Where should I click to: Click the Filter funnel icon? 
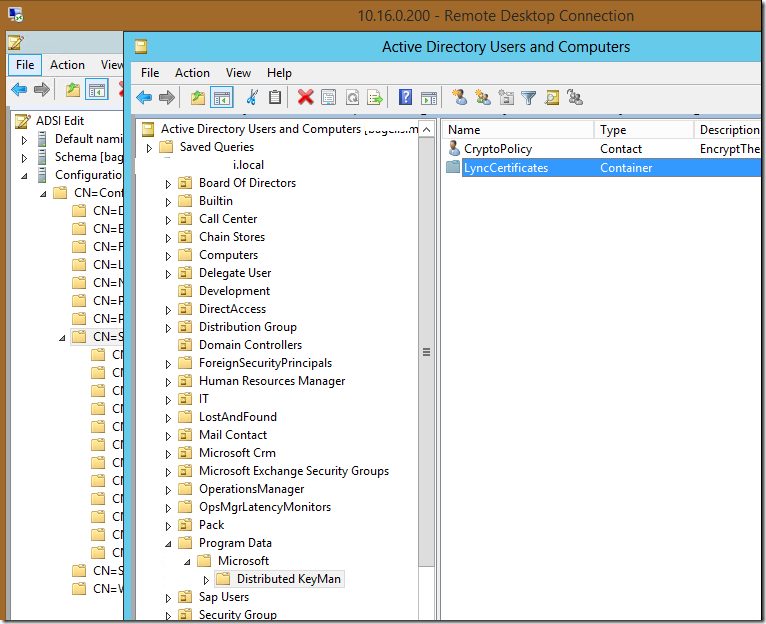(x=528, y=97)
